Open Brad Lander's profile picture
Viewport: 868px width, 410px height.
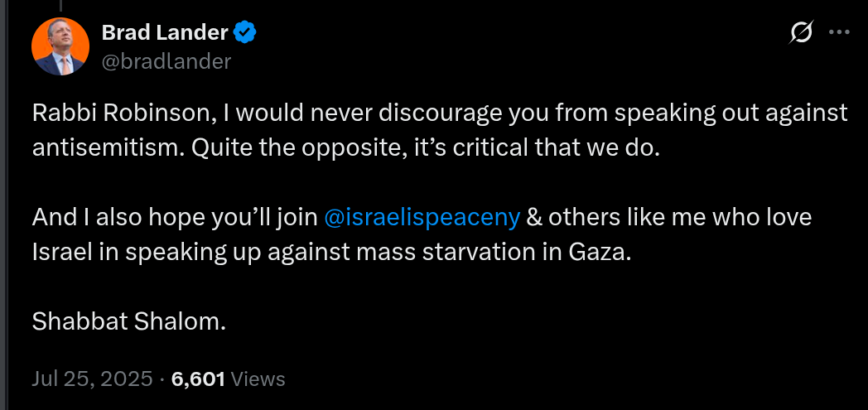(x=60, y=46)
